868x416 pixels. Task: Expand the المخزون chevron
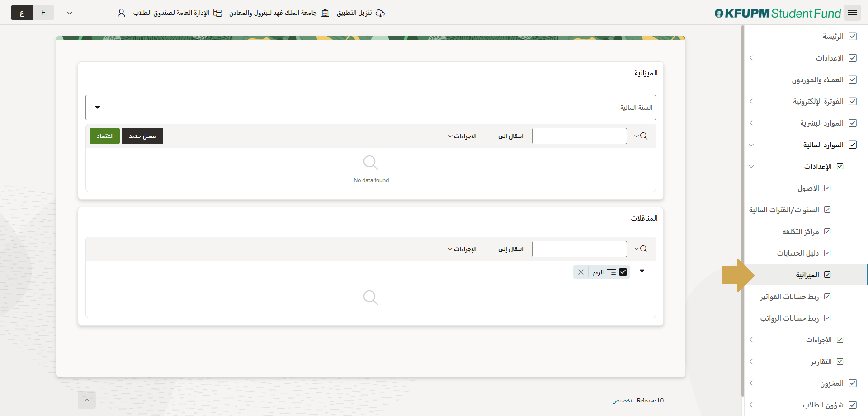pyautogui.click(x=751, y=383)
